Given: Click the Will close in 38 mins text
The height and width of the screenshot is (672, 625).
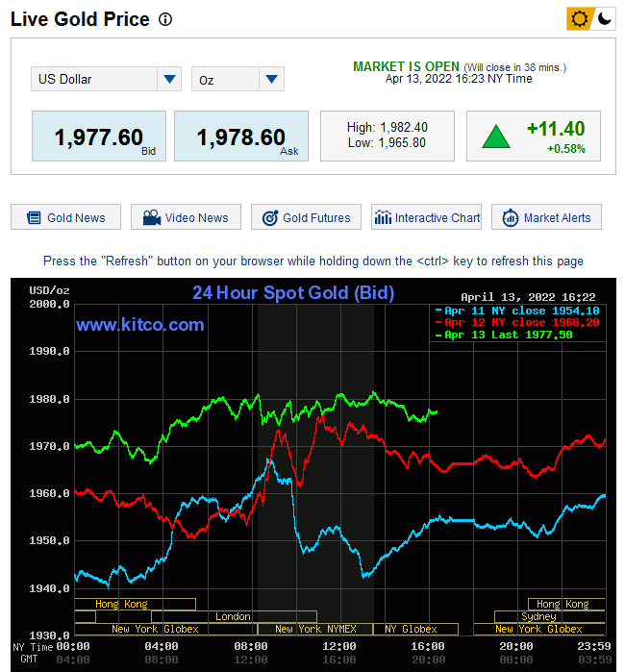Looking at the screenshot, I should (514, 67).
